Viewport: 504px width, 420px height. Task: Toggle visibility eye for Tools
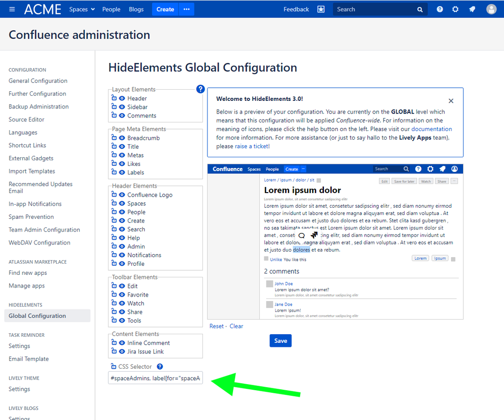point(122,320)
